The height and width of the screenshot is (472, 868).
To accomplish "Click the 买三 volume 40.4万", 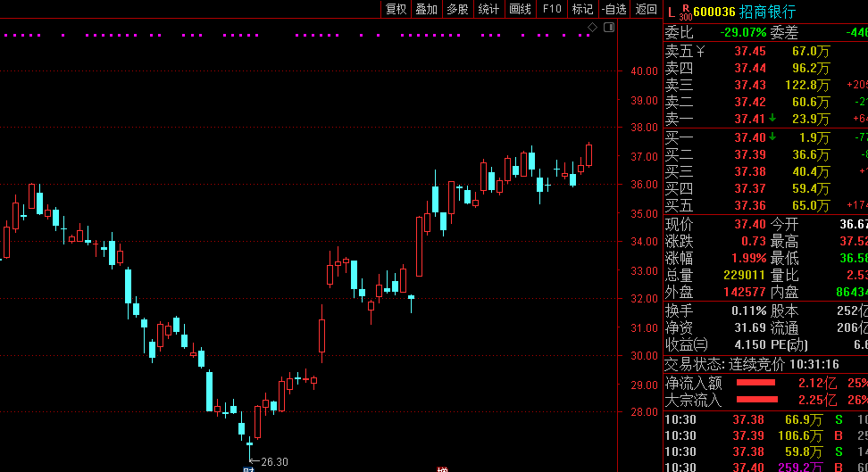I will click(x=811, y=171).
